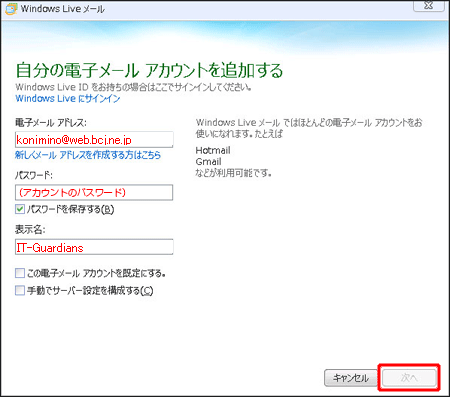Click the 次へ button
Screen dimensions: 450x397
pyautogui.click(x=409, y=378)
